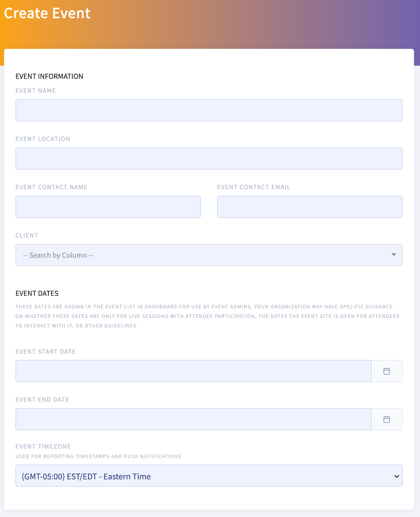Click the 'Event Name' field label

point(36,91)
